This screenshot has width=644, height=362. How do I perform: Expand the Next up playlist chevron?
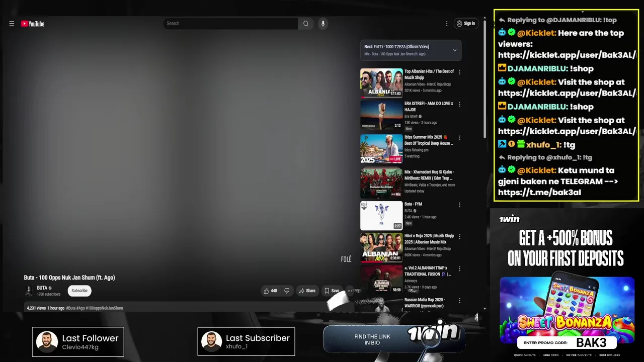(454, 50)
